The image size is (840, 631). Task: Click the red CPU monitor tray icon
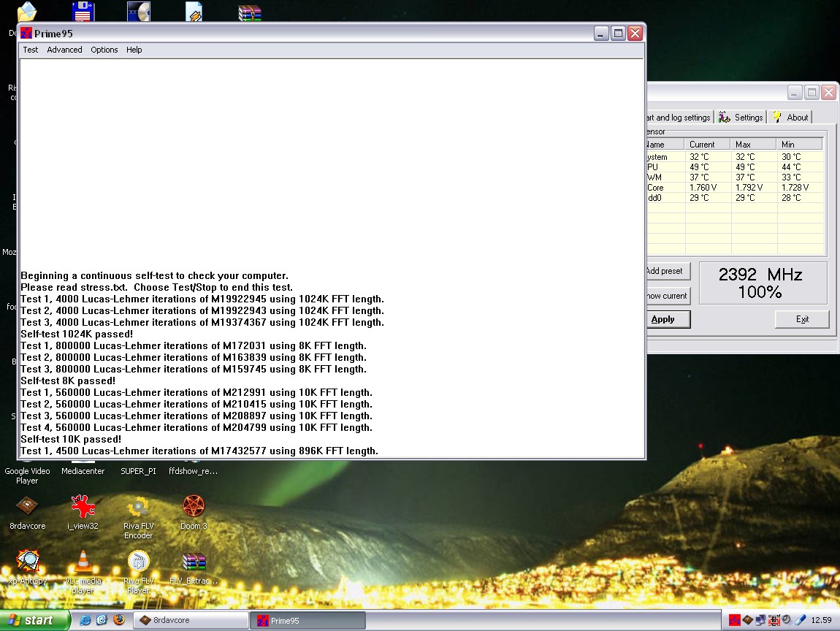(x=774, y=620)
